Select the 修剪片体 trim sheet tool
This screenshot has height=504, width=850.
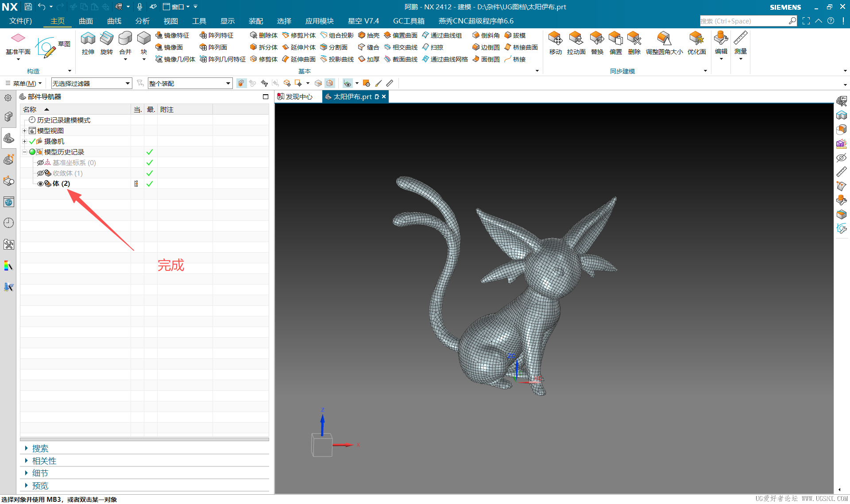[x=299, y=35]
